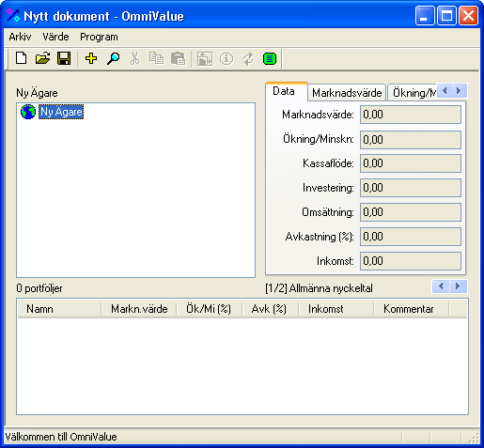This screenshot has height=448, width=484.
Task: Minimize the OmniValue window
Action: pyautogui.click(x=425, y=15)
